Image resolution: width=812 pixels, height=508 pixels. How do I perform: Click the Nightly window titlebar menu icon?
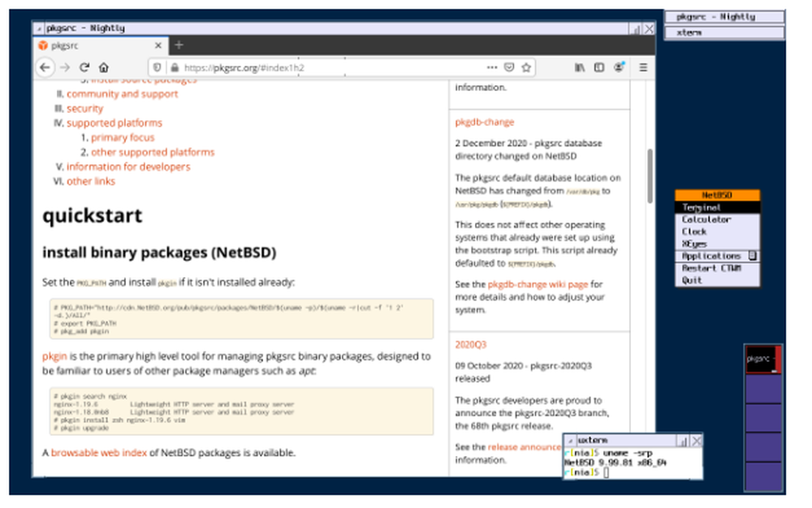[39, 28]
